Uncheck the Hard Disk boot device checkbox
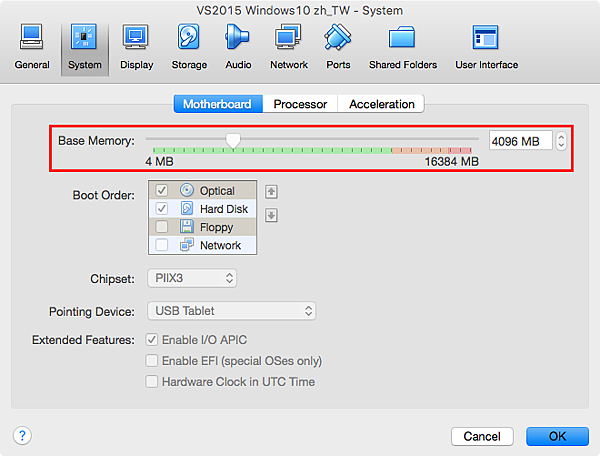The width and height of the screenshot is (600, 456). pos(161,208)
